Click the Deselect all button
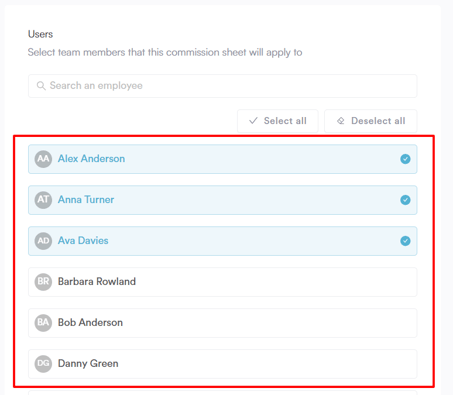The image size is (453, 395). pos(371,121)
